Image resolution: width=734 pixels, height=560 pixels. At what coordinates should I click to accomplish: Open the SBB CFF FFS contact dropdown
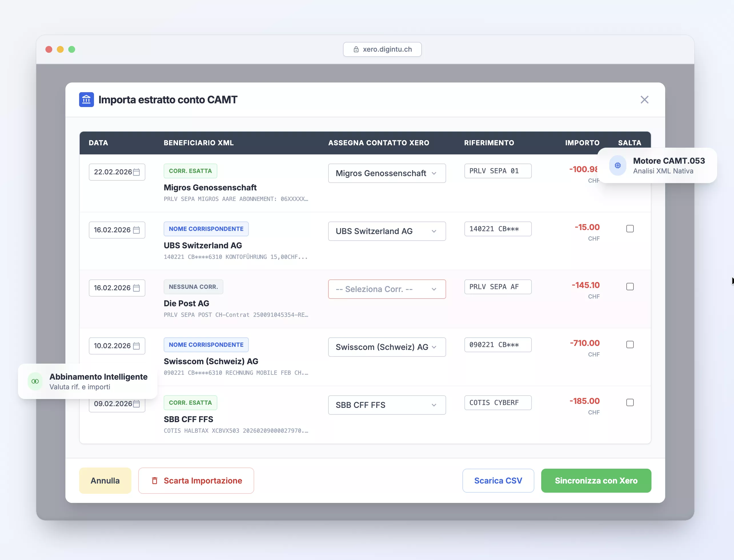pos(387,405)
